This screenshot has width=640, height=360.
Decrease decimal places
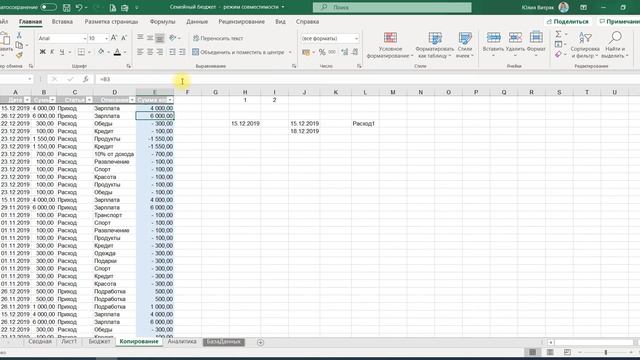click(355, 52)
